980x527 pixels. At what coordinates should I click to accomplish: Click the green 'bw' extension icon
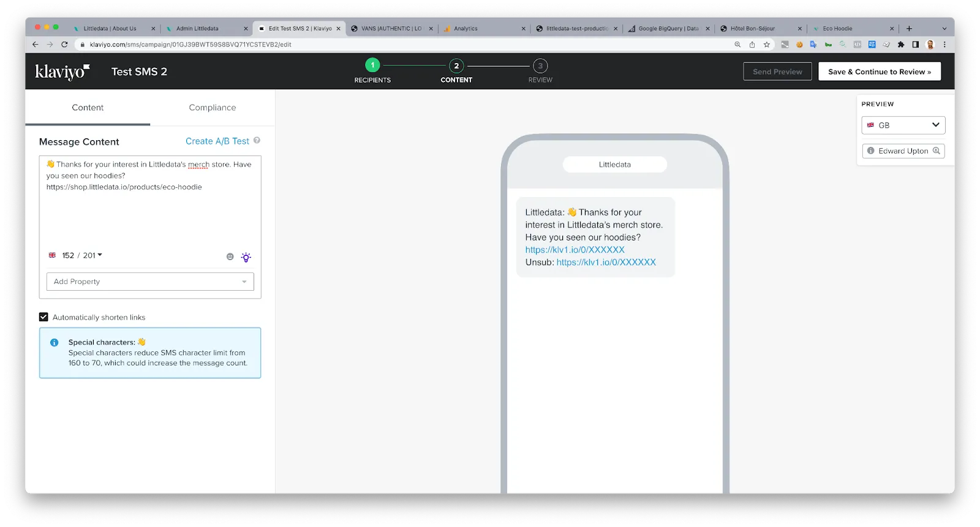(x=828, y=45)
